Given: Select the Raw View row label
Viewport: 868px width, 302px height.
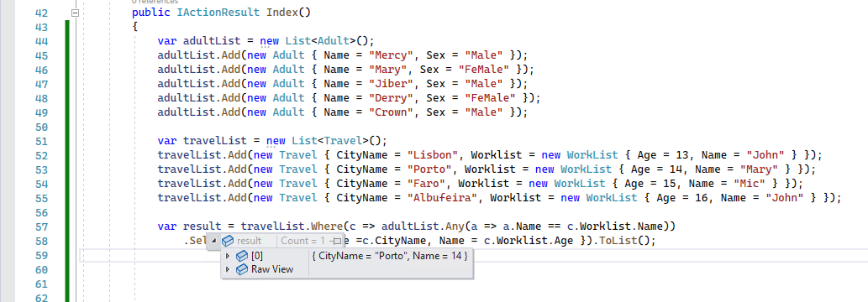Looking at the screenshot, I should (272, 269).
